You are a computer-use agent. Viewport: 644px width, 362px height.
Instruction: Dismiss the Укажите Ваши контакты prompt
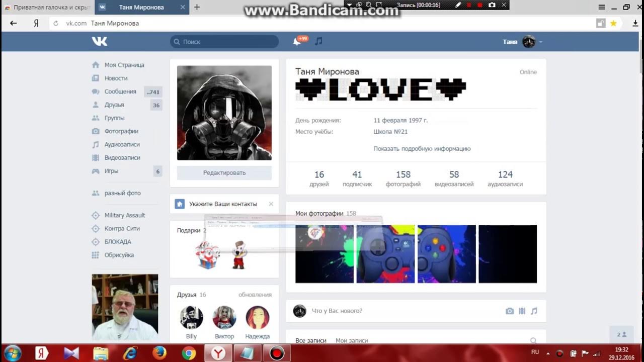[x=271, y=204]
